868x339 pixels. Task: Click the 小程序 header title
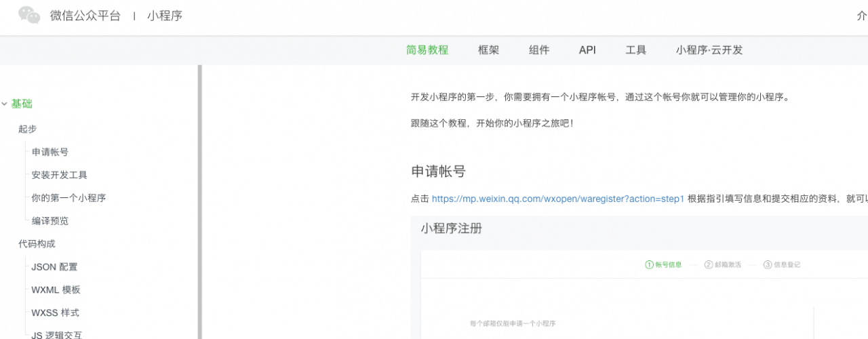coord(165,16)
